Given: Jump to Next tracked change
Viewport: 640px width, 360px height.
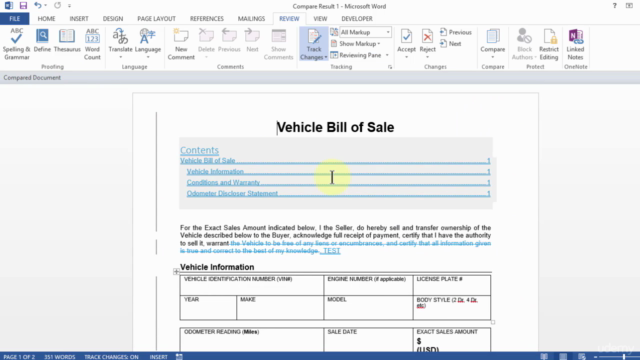Looking at the screenshot, I should click(x=451, y=44).
